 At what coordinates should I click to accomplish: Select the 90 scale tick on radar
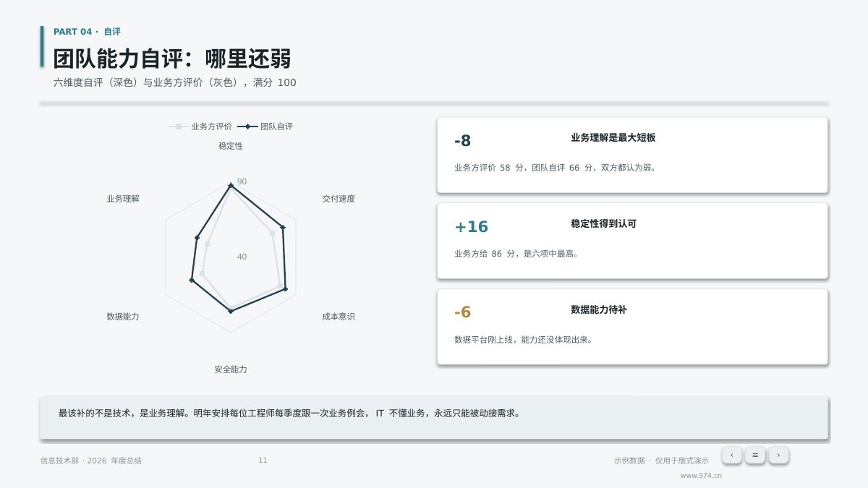242,181
